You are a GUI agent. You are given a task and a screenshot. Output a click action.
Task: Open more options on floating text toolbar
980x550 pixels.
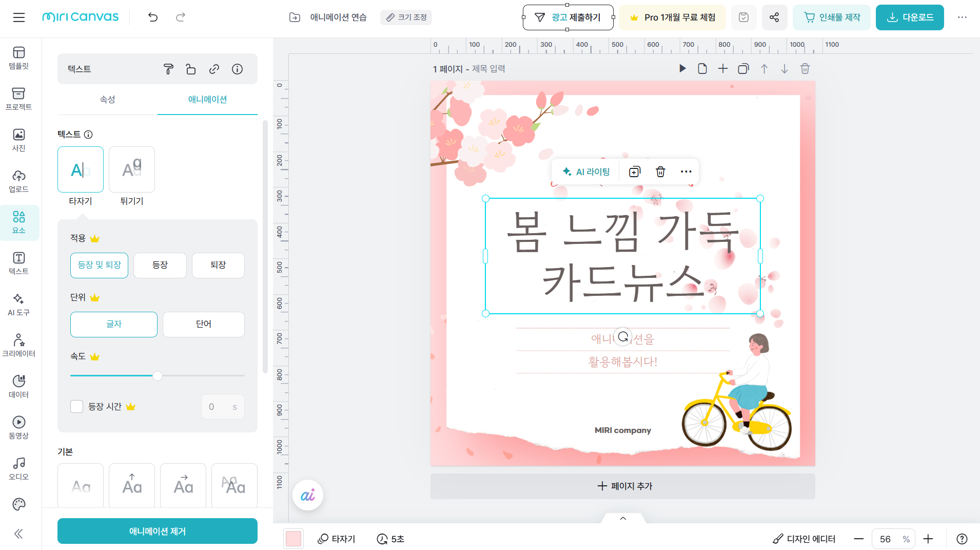(x=686, y=172)
